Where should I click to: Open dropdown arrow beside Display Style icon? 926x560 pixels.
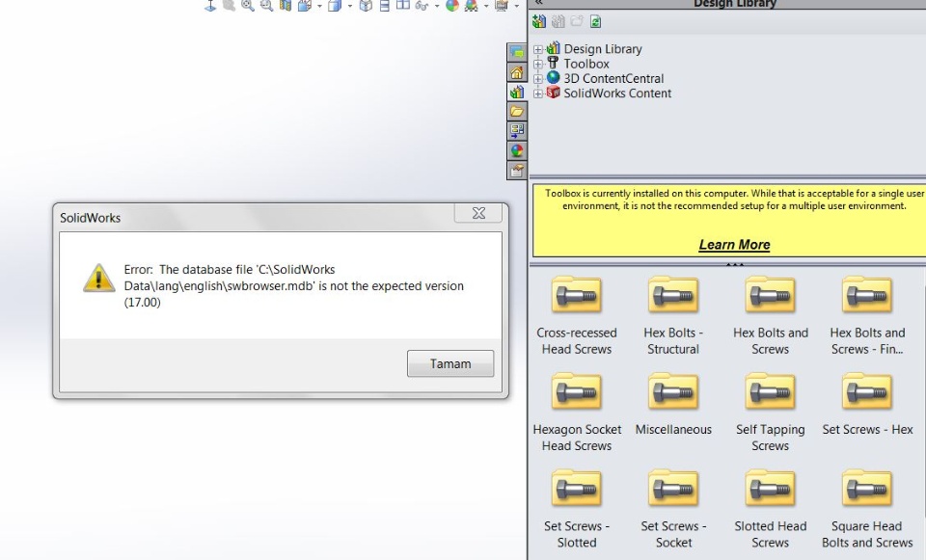(349, 6)
